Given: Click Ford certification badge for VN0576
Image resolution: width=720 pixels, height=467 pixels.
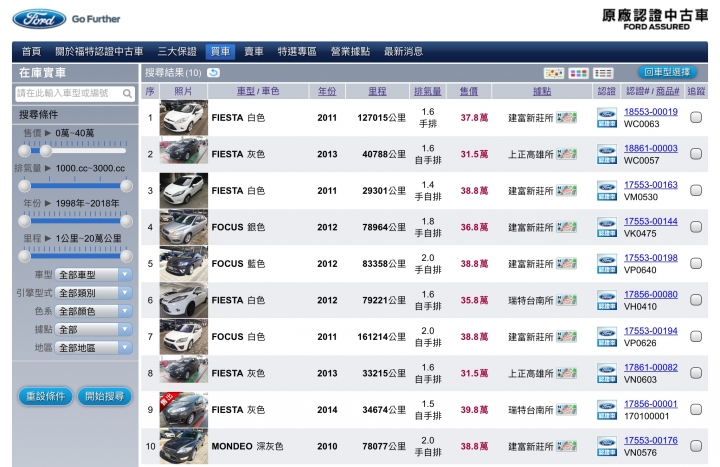Looking at the screenshot, I should tap(607, 446).
